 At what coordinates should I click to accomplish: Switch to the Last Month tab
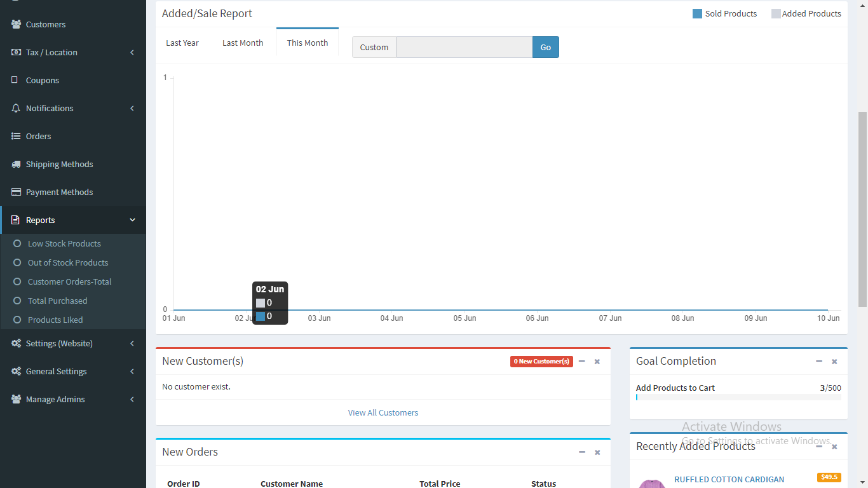243,43
